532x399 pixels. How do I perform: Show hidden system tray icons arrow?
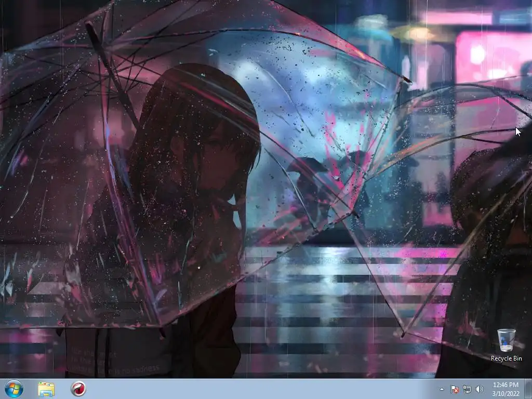[442, 389]
